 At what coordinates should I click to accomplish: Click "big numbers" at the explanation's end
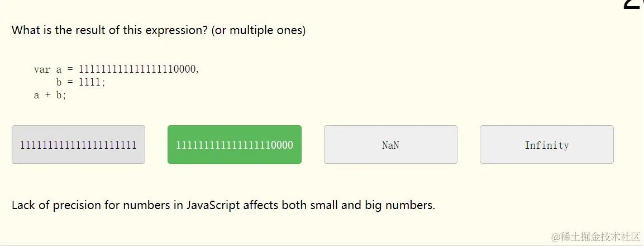399,205
